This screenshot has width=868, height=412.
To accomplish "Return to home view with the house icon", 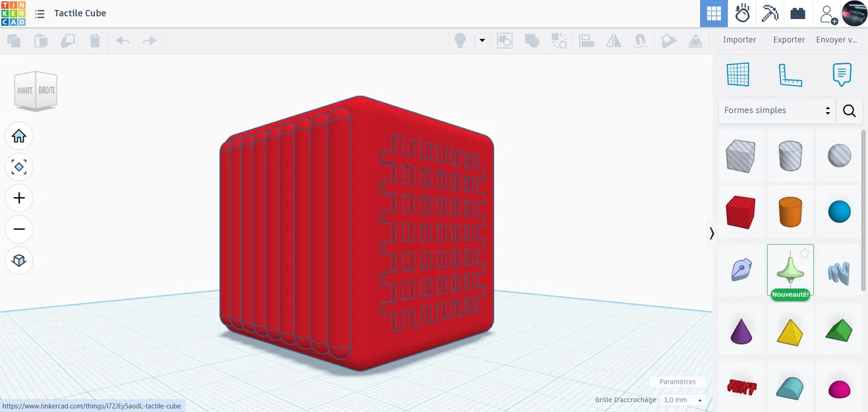I will tap(19, 136).
